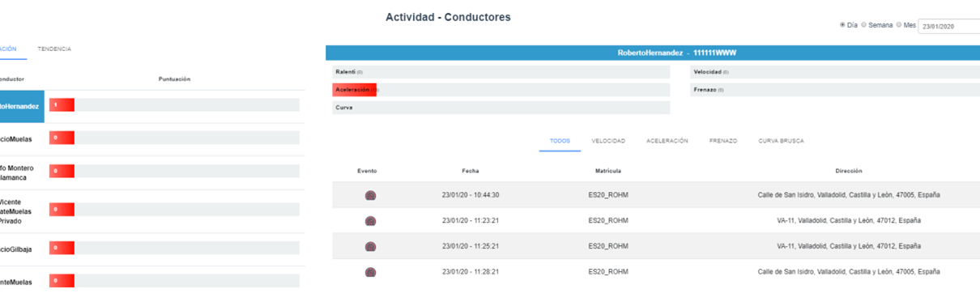Image resolution: width=980 pixels, height=306 pixels.
Task: Select the Mes radio button
Action: (x=899, y=25)
